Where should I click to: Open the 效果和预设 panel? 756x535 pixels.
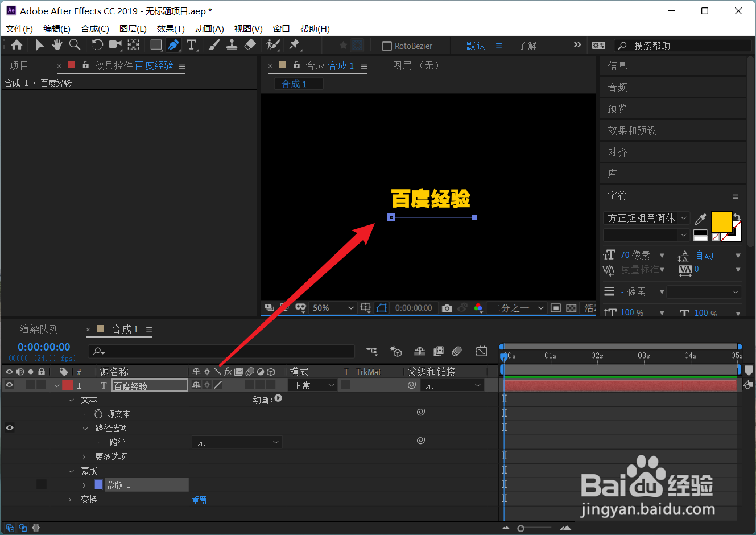(x=632, y=130)
